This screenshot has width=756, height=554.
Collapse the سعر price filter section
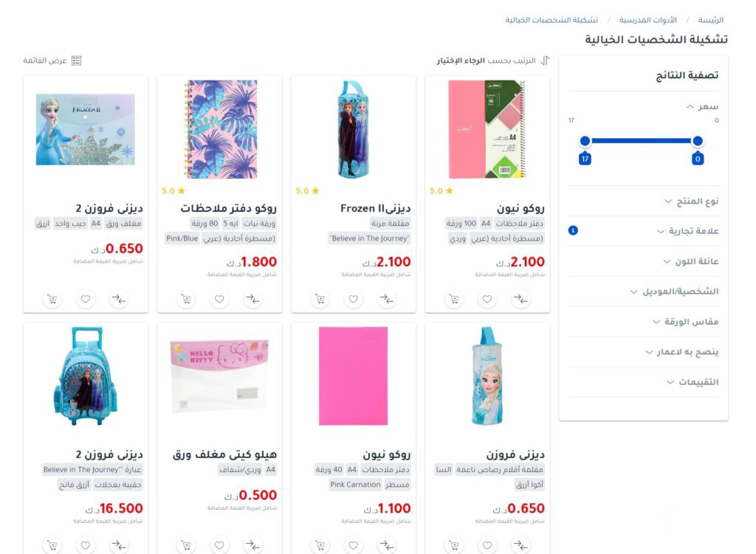tap(703, 106)
